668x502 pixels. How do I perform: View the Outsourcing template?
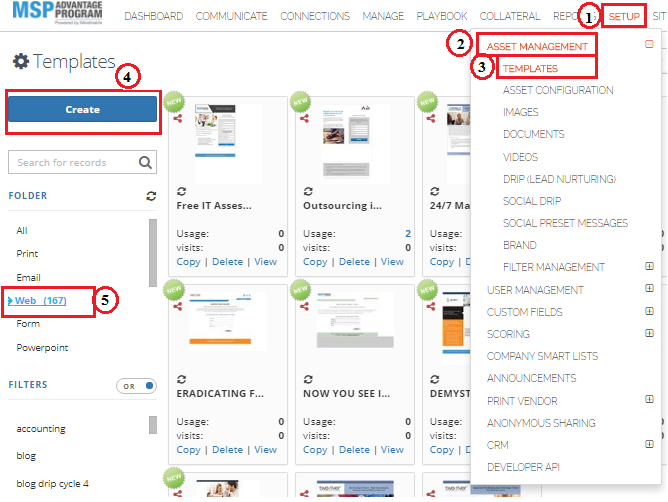click(392, 262)
